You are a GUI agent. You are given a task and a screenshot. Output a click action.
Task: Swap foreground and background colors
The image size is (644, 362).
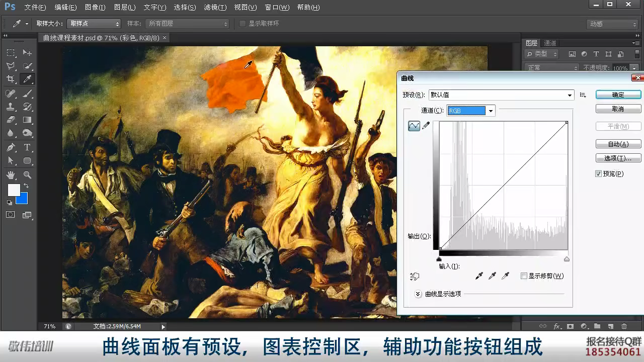click(26, 186)
